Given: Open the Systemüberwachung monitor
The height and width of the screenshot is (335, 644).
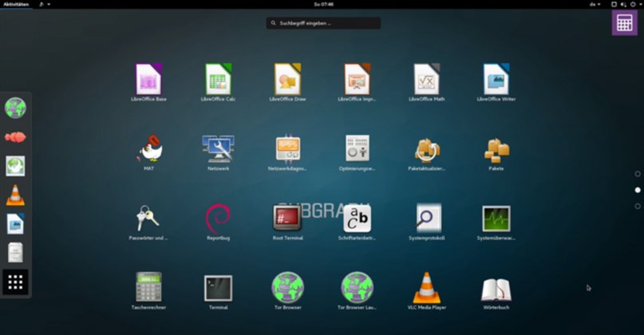Looking at the screenshot, I should (x=496, y=222).
